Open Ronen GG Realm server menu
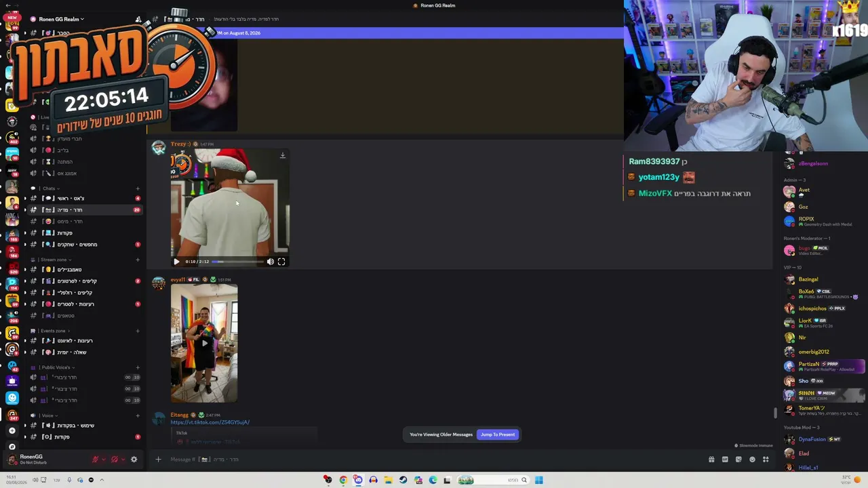Image resolution: width=868 pixels, height=488 pixels. point(61,19)
